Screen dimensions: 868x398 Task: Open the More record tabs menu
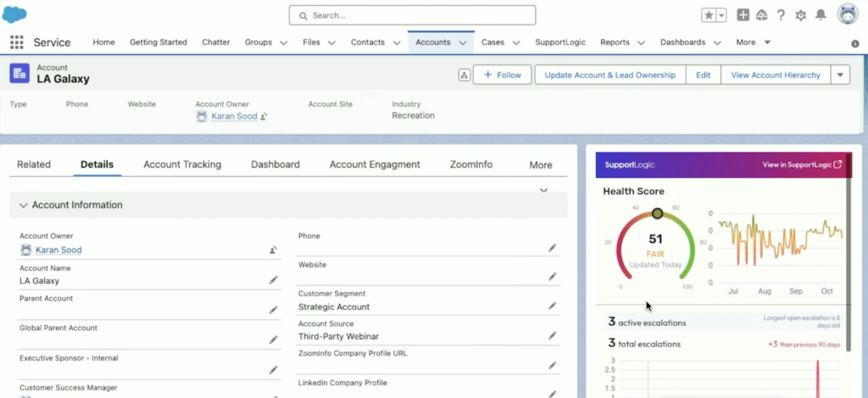(x=540, y=165)
